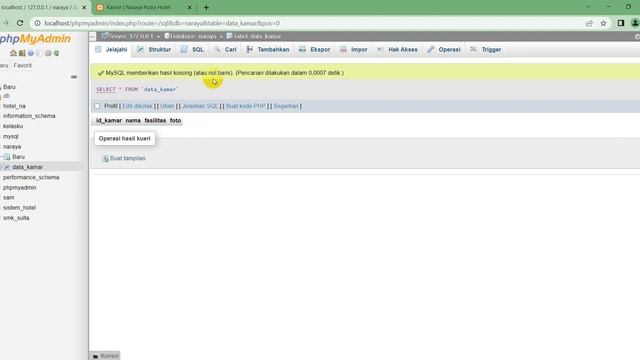Click the Cari magnifier icon
The width and height of the screenshot is (640, 360).
(217, 49)
